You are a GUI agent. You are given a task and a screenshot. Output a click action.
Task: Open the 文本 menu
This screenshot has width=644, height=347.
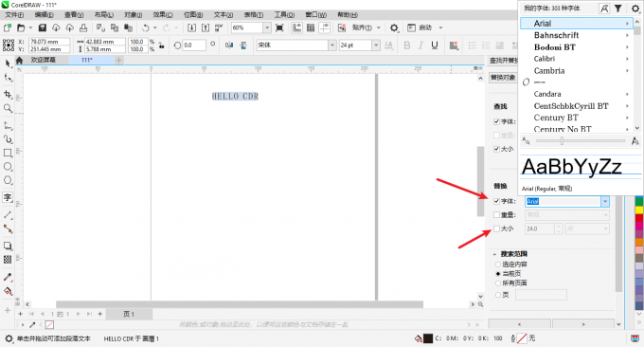coord(223,15)
